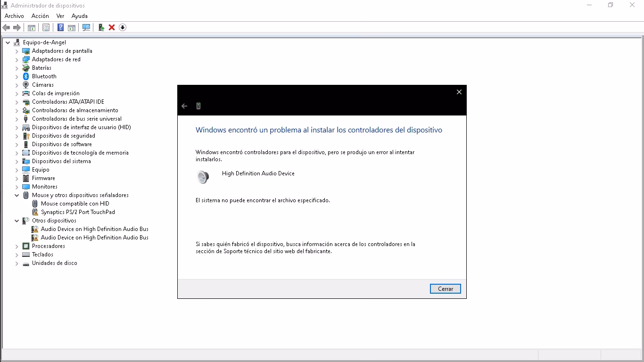Click the Teclados keyboard icon
Viewport: 644px width, 362px height.
point(26,255)
